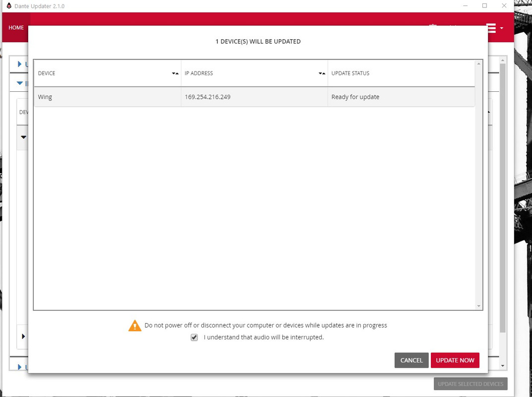The height and width of the screenshot is (397, 532).
Task: Open the HOME tab
Action: coord(16,27)
